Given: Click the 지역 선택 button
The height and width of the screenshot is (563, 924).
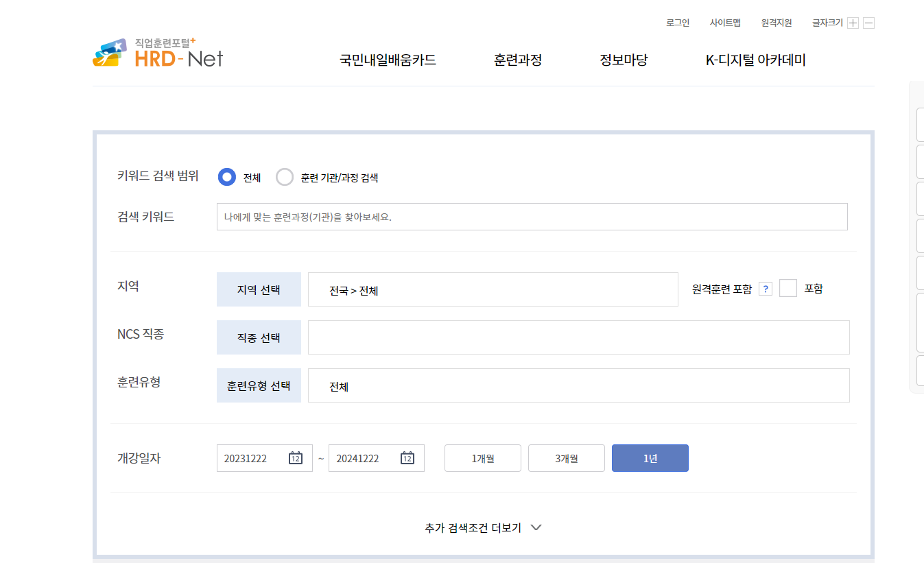Looking at the screenshot, I should [259, 289].
